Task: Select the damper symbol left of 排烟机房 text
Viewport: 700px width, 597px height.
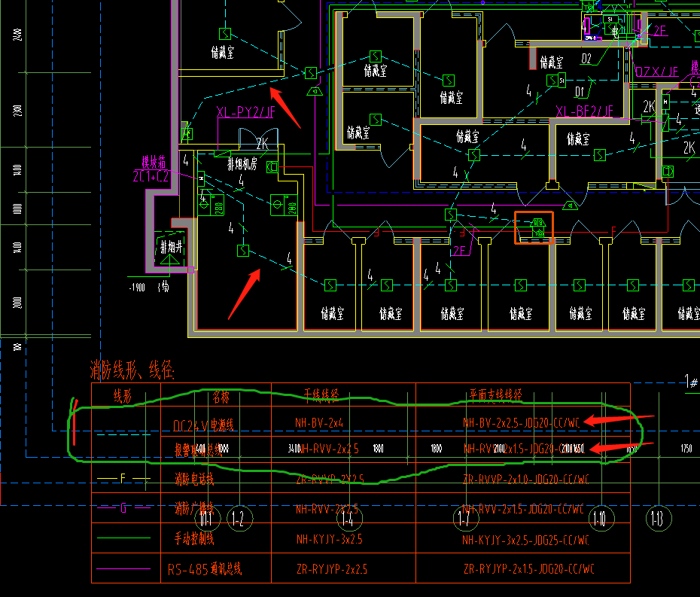Action: (222, 153)
